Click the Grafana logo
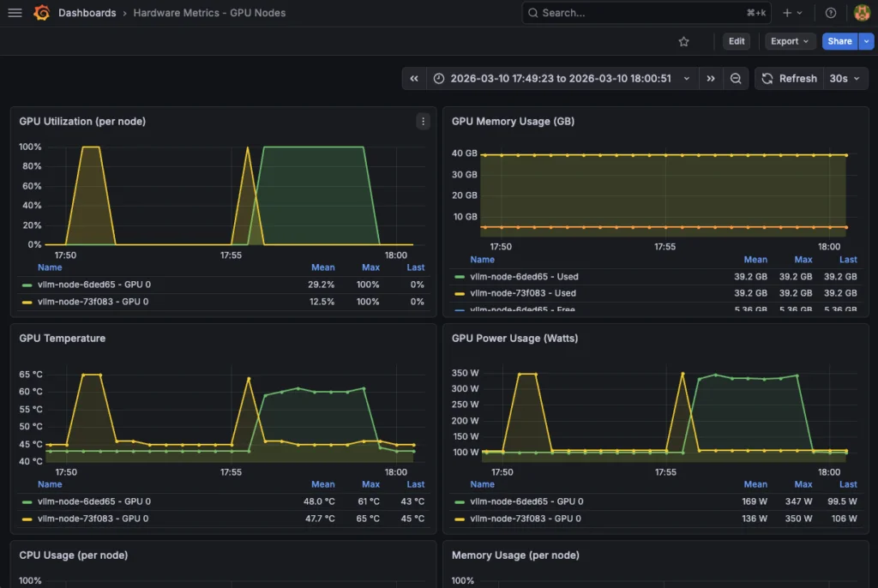The image size is (878, 588). coord(41,13)
